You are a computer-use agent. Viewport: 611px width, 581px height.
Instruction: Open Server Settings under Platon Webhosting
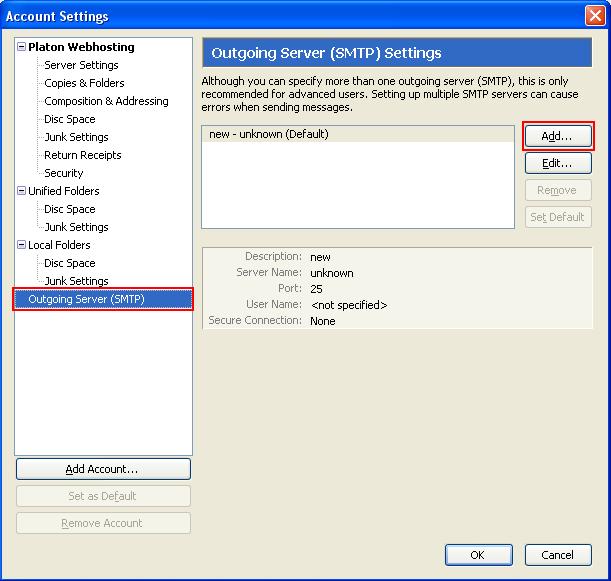point(81,65)
